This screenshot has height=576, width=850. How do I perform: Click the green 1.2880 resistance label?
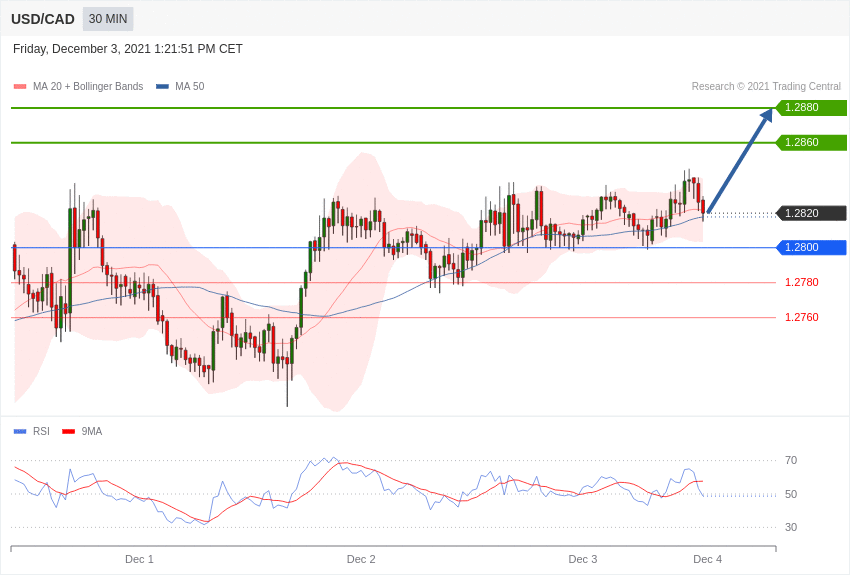tap(811, 107)
